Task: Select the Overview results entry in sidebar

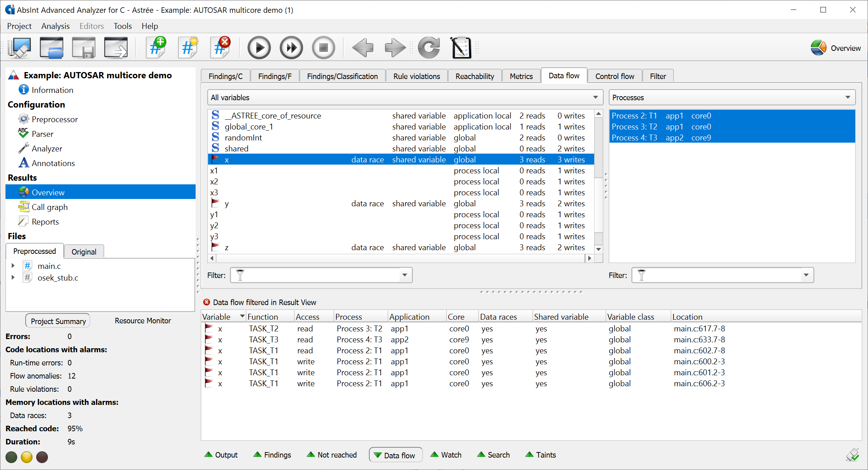Action: (x=101, y=192)
